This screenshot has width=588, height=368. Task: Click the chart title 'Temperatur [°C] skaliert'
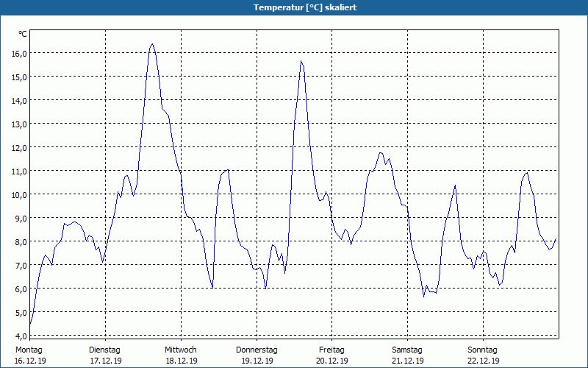pos(305,7)
